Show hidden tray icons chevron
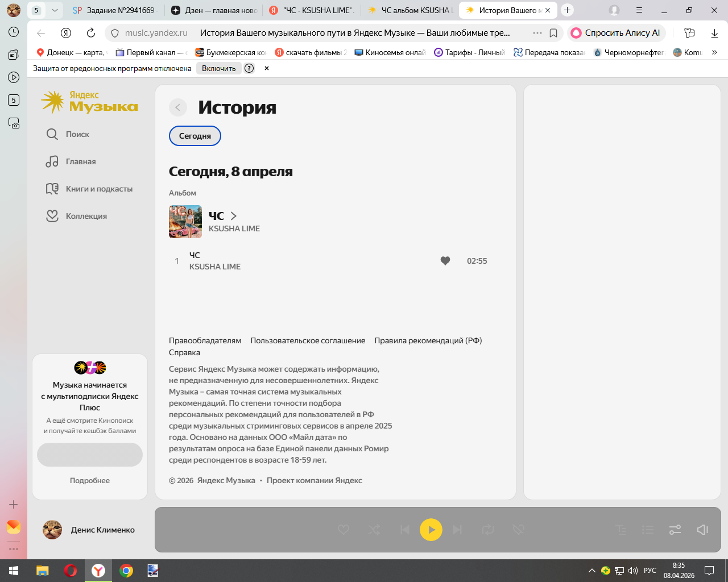Screen dimensions: 728x582 tap(592, 571)
